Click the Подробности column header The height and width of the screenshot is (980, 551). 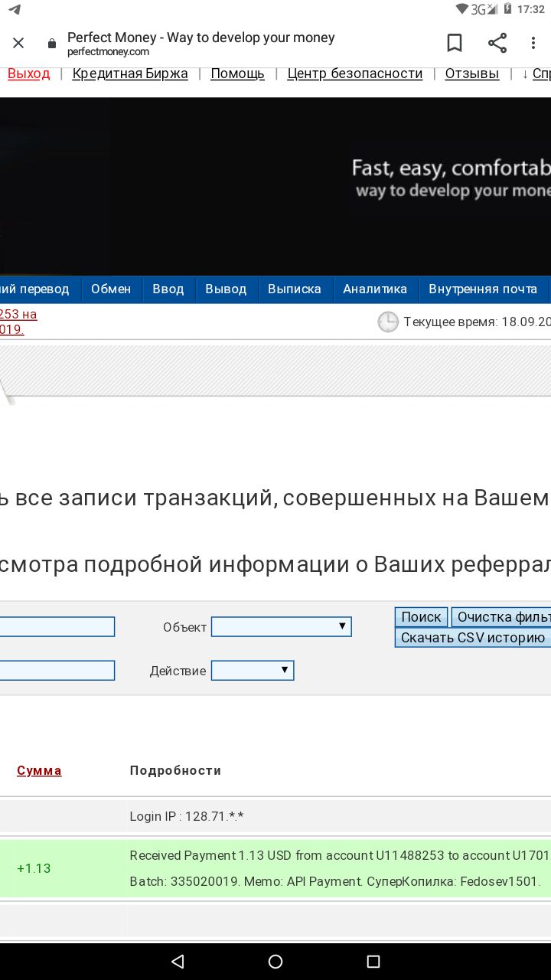pyautogui.click(x=175, y=771)
